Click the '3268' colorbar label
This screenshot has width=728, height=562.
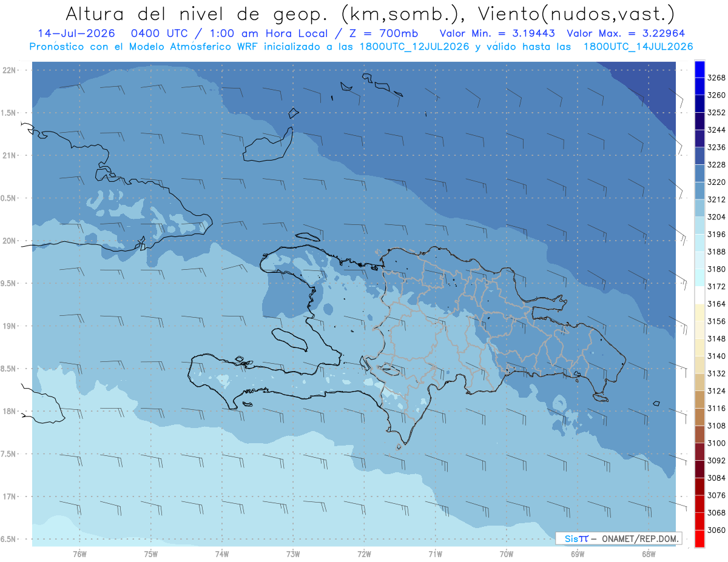click(x=716, y=78)
